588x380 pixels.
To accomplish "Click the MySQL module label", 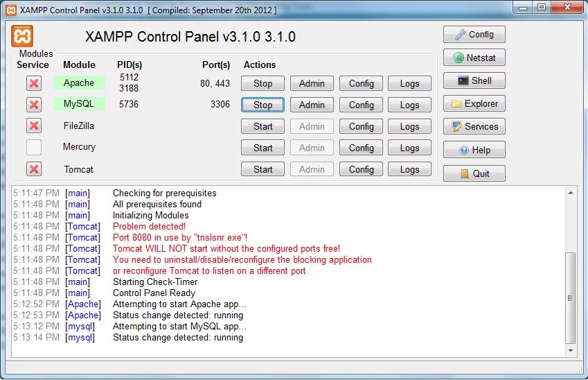I will click(79, 103).
